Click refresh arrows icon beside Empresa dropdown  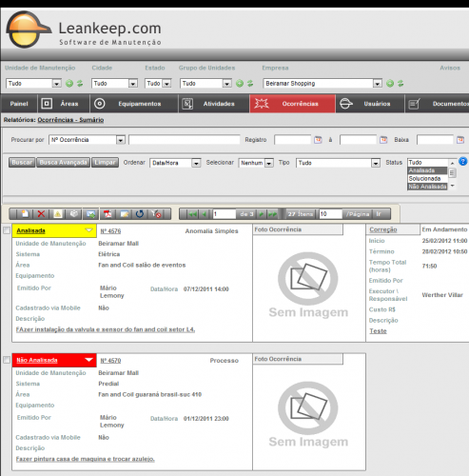[401, 84]
